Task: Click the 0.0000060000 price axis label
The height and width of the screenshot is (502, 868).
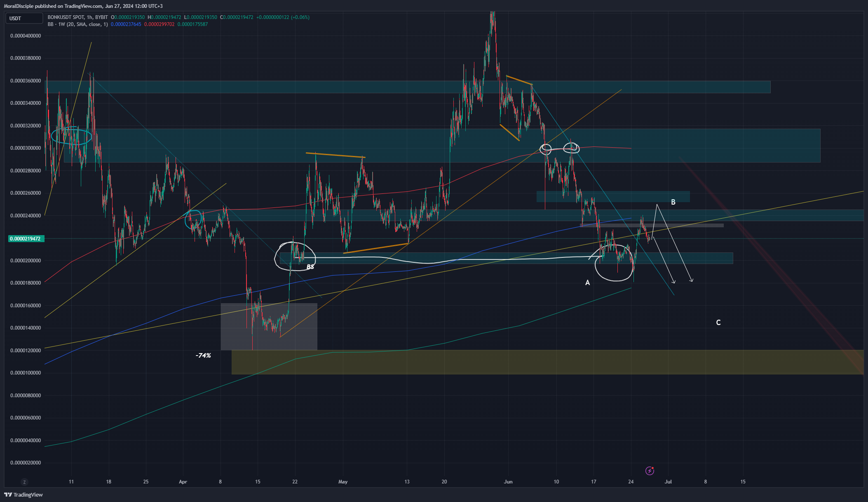Action: click(26, 418)
